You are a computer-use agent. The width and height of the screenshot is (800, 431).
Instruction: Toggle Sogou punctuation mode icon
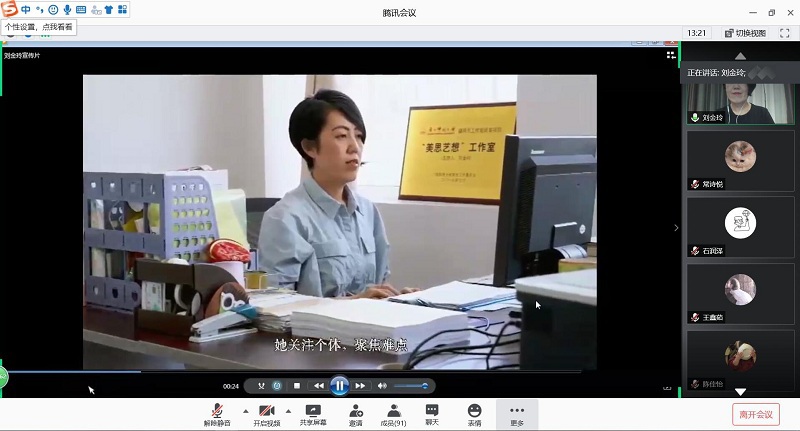39,10
